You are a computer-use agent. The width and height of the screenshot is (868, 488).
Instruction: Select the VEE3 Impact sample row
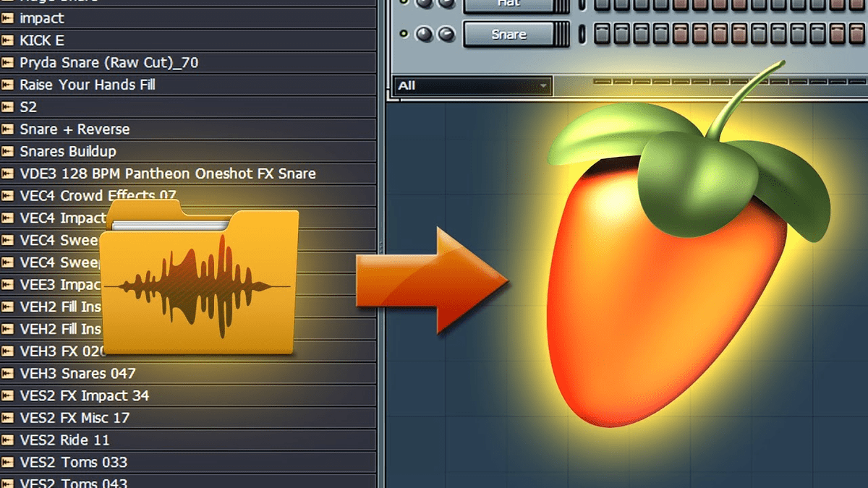188,285
